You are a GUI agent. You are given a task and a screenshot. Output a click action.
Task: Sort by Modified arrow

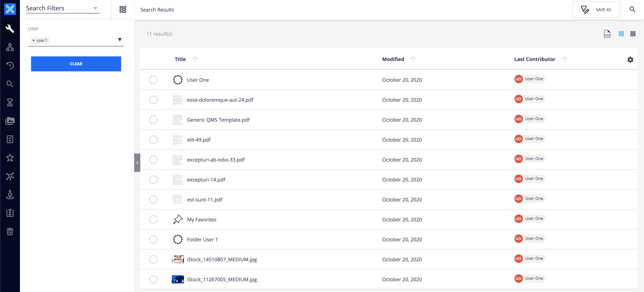pyautogui.click(x=413, y=59)
